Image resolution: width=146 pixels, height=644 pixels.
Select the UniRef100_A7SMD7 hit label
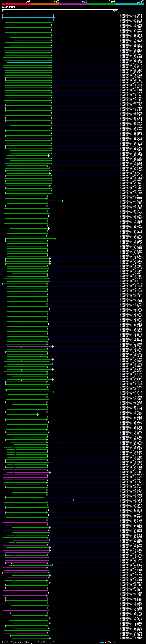pyautogui.click(x=131, y=203)
